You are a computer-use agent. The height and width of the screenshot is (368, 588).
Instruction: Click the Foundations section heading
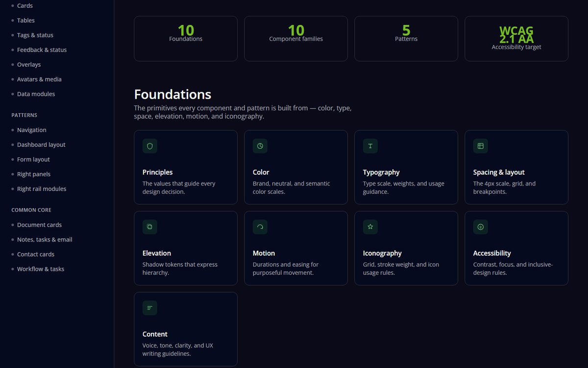pos(172,94)
